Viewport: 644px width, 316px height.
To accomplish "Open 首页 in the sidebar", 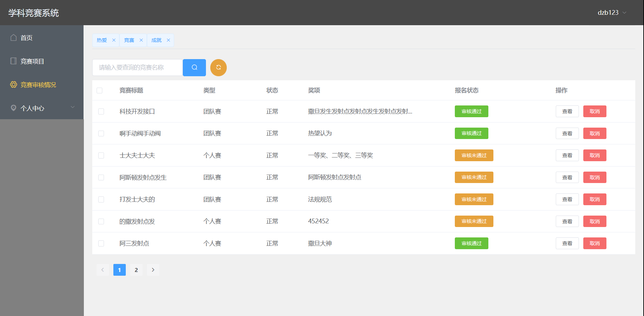I will point(42,38).
